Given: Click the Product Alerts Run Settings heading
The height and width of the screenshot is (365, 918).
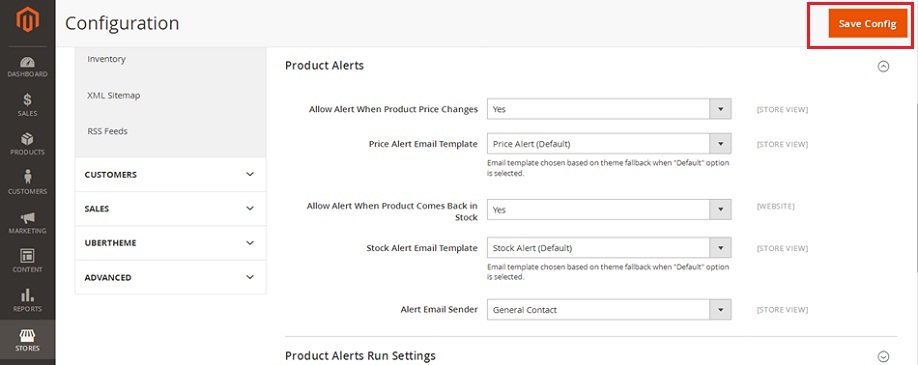Looking at the screenshot, I should [360, 356].
